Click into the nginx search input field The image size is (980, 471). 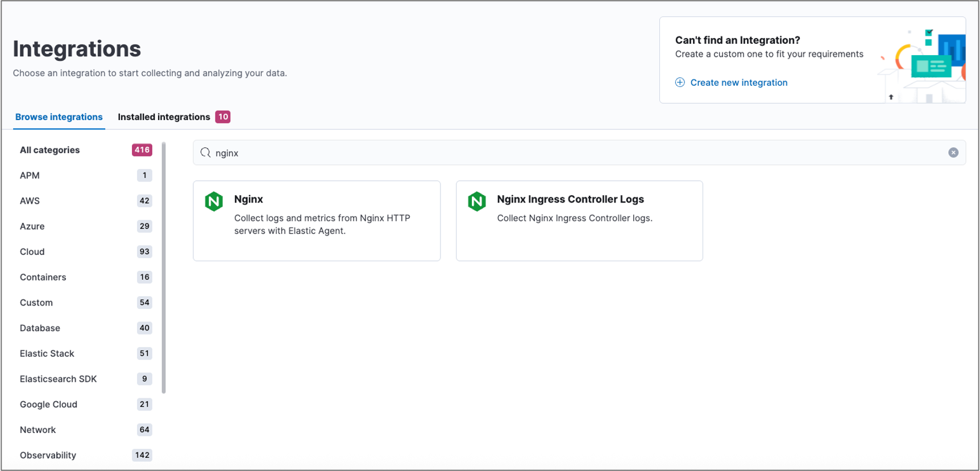(579, 152)
